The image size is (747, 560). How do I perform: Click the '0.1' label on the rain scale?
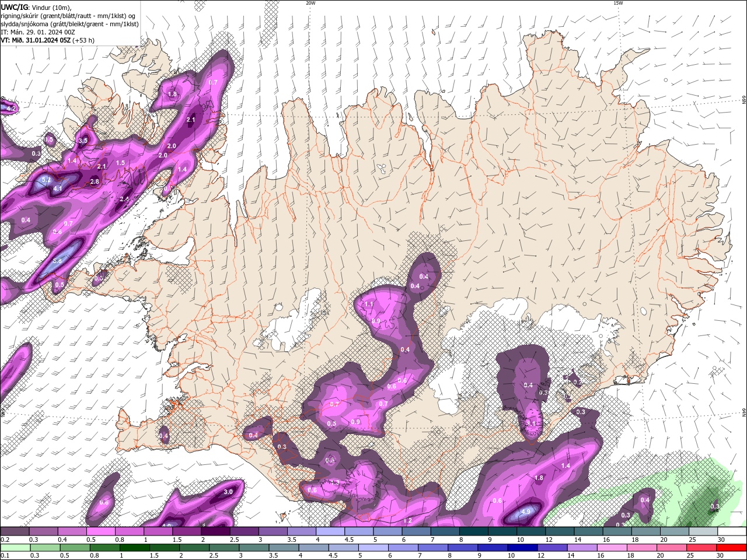point(5,556)
